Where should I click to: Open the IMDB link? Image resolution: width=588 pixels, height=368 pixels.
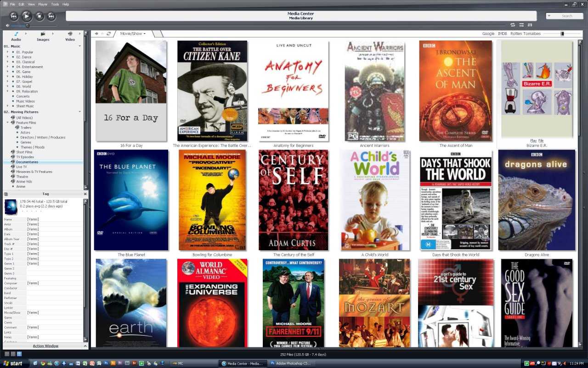tap(503, 34)
